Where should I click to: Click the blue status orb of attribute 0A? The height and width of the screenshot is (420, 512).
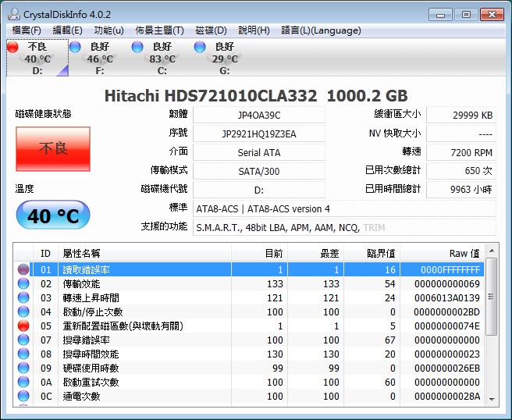(x=23, y=382)
